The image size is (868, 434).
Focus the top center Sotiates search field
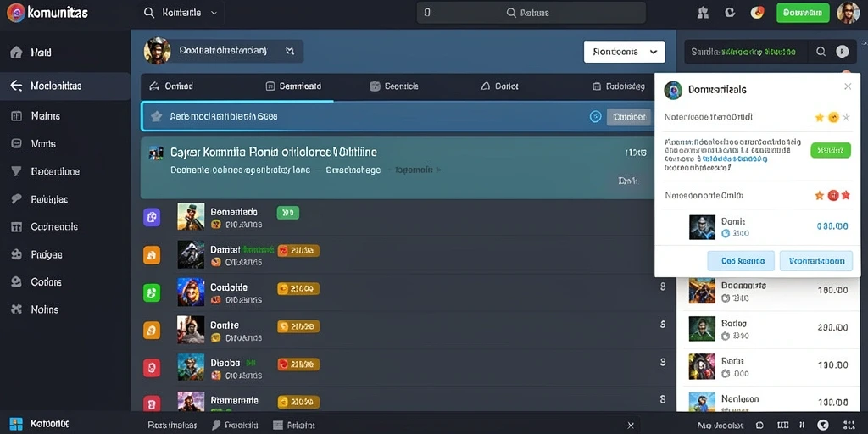tap(531, 13)
